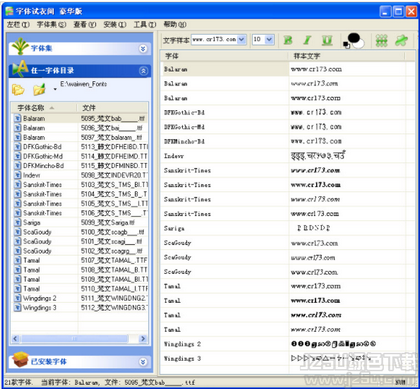The height and width of the screenshot is (389, 420).
Task: Click the green refresh arrow icon
Action: tap(401, 40)
